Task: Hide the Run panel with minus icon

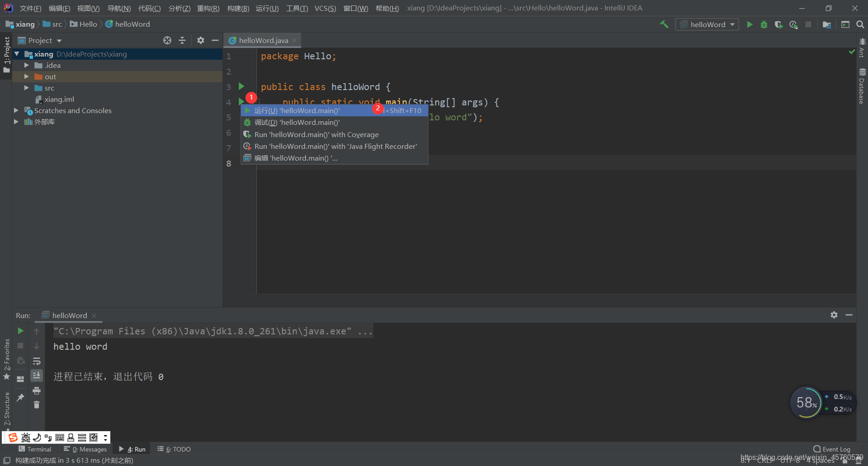Action: [x=849, y=315]
